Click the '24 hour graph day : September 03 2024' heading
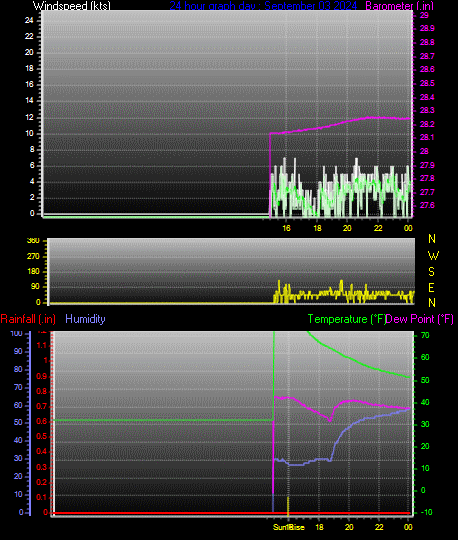The height and width of the screenshot is (540, 458). click(263, 6)
